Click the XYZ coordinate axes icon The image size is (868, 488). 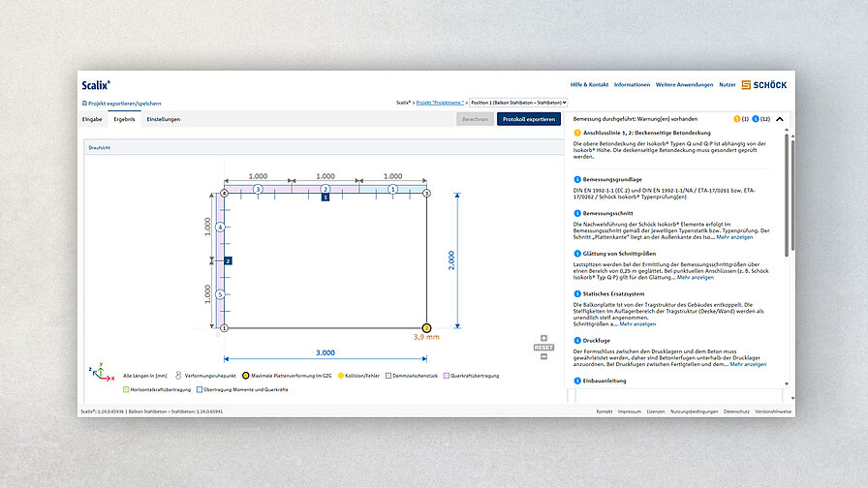(97, 371)
